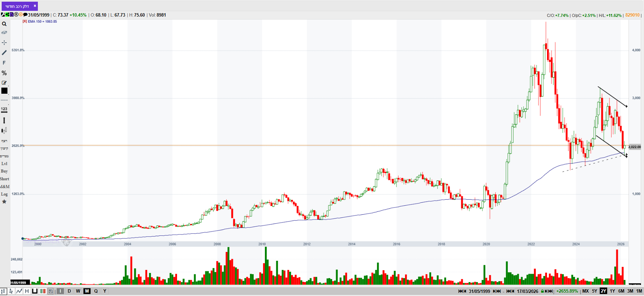
Task: Select the 2Y range button
Action: point(603,291)
